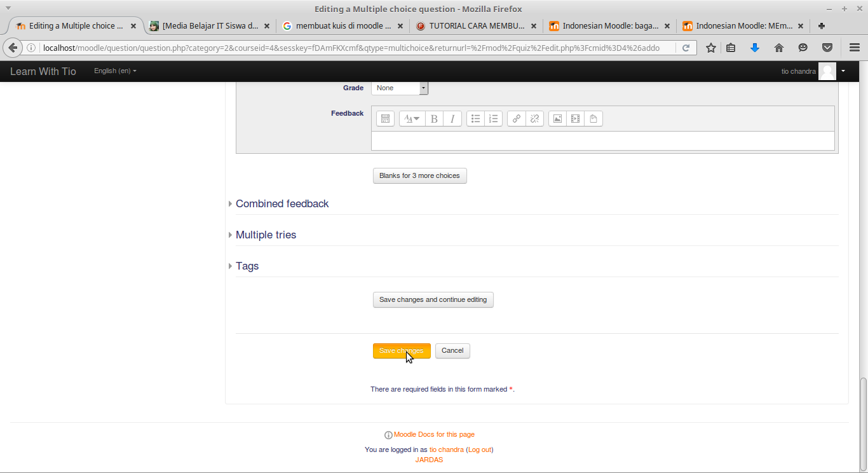Italicize the Feedback text
Image resolution: width=868 pixels, height=473 pixels.
tap(452, 118)
